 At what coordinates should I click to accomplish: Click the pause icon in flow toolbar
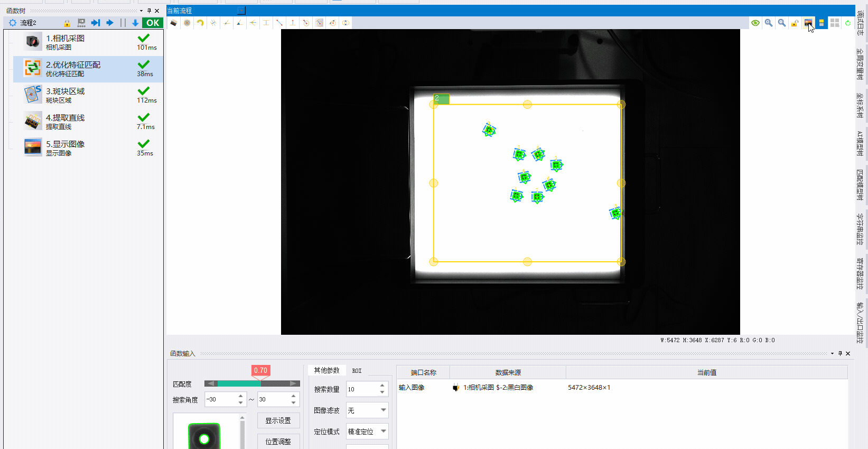click(123, 23)
